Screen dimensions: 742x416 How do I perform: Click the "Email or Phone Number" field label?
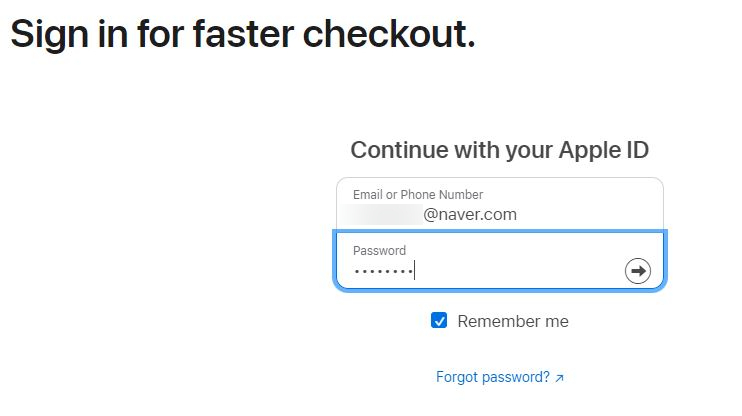pos(417,194)
